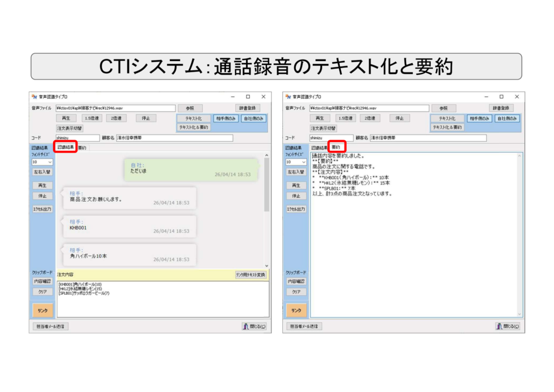This screenshot has width=554, height=392.
Task: Enable the 自社側のみ filter
Action: coord(254,118)
